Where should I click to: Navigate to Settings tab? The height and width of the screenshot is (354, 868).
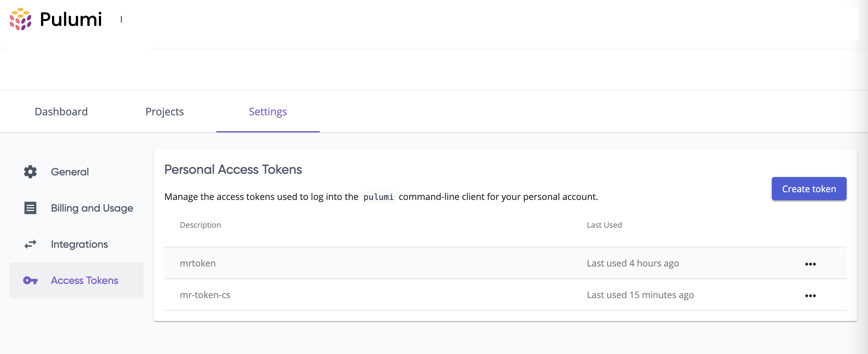point(268,112)
